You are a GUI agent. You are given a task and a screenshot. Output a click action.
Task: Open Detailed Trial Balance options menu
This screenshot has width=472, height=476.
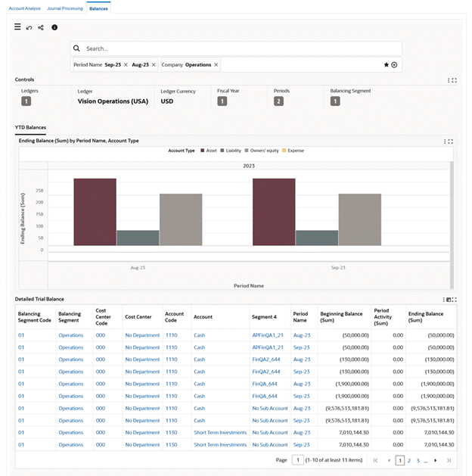pos(443,300)
